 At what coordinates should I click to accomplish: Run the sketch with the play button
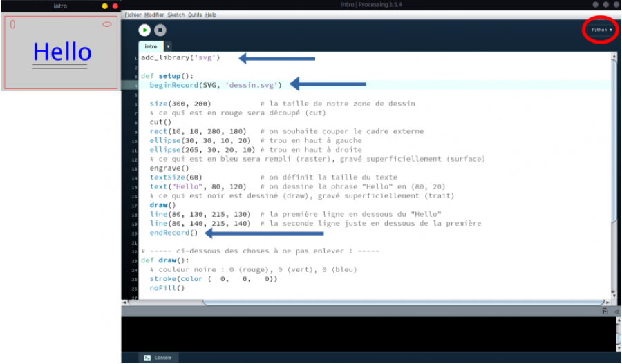click(x=145, y=30)
